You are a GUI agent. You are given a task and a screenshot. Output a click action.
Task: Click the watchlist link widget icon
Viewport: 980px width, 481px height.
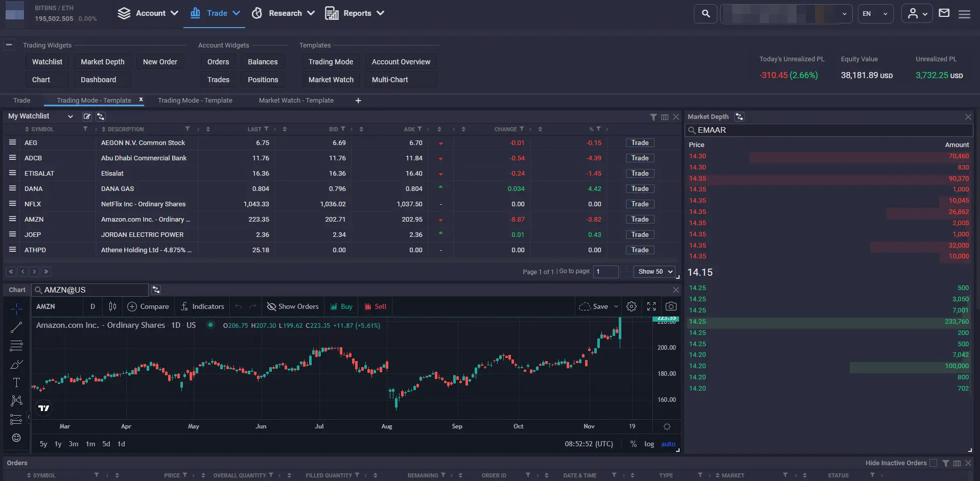pos(101,116)
